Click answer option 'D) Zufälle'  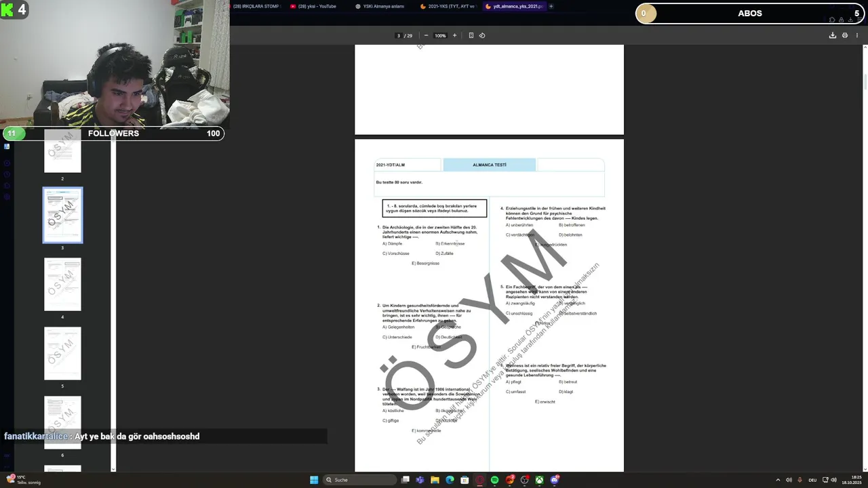(445, 253)
